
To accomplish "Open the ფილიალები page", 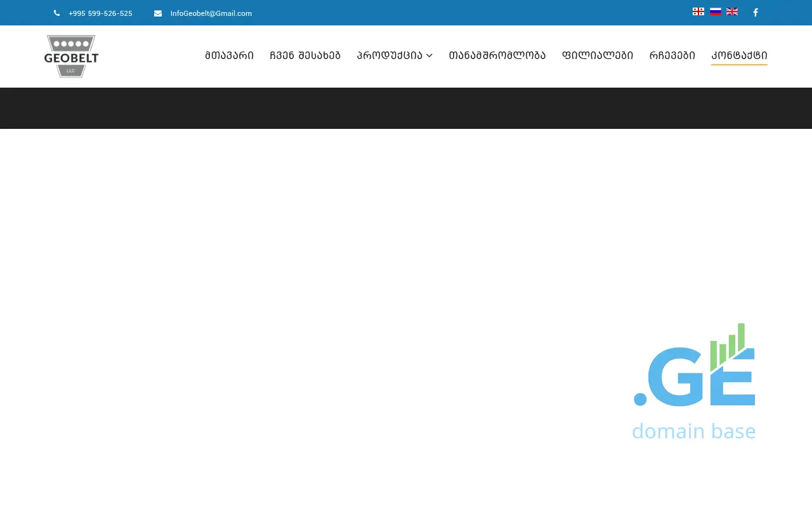I will coord(598,56).
